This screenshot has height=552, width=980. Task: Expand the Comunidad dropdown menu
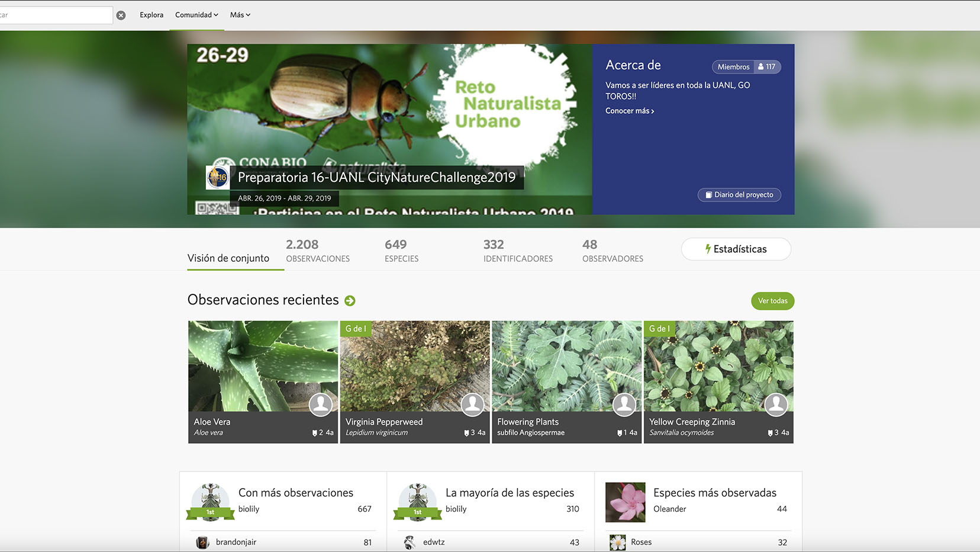coord(196,14)
